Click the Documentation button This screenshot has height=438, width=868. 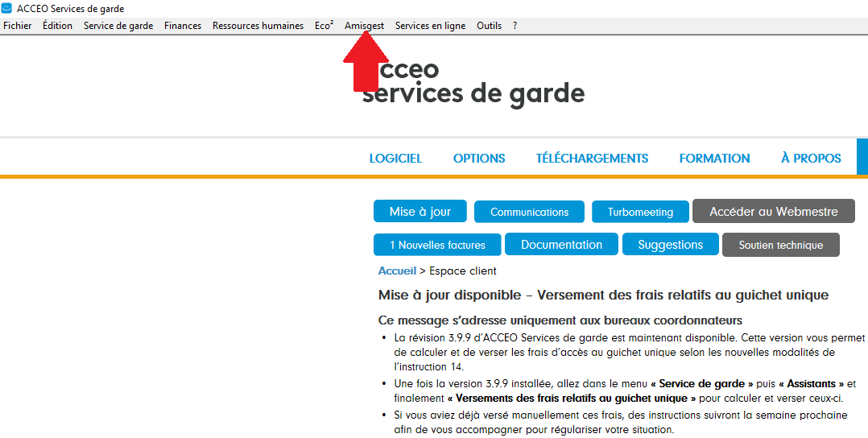tap(561, 245)
